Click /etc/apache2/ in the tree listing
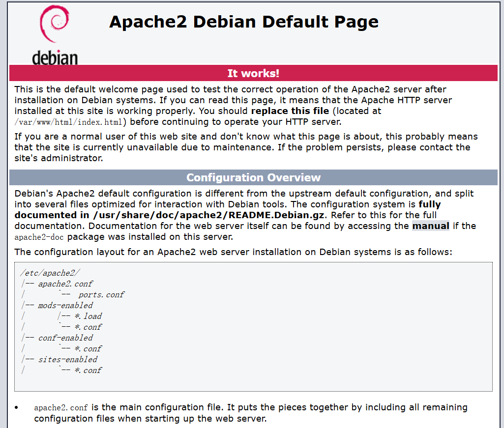This screenshot has width=504, height=428. [50, 273]
